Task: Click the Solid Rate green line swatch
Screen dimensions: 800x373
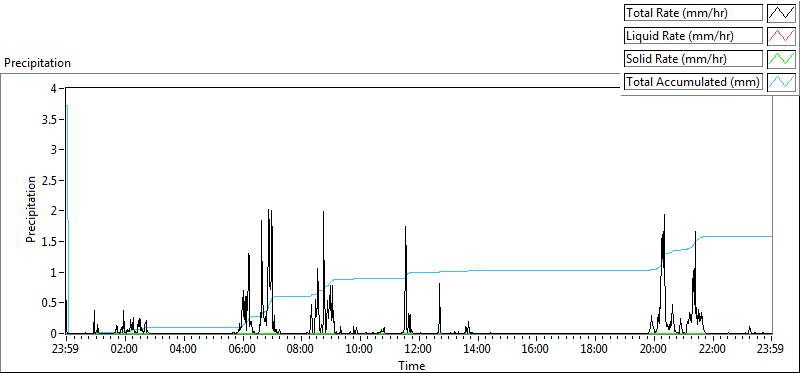Action: pyautogui.click(x=782, y=59)
